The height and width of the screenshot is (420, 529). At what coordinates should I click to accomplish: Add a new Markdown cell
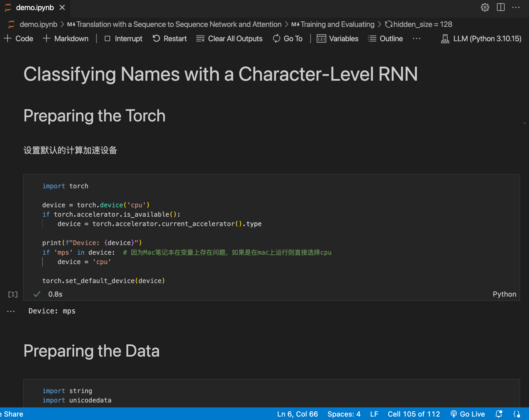[x=65, y=38]
